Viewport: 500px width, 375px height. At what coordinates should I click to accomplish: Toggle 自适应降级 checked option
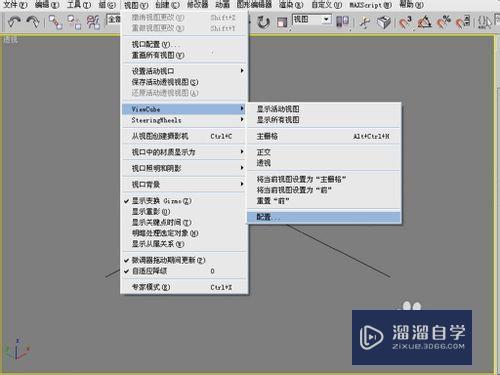(x=184, y=271)
